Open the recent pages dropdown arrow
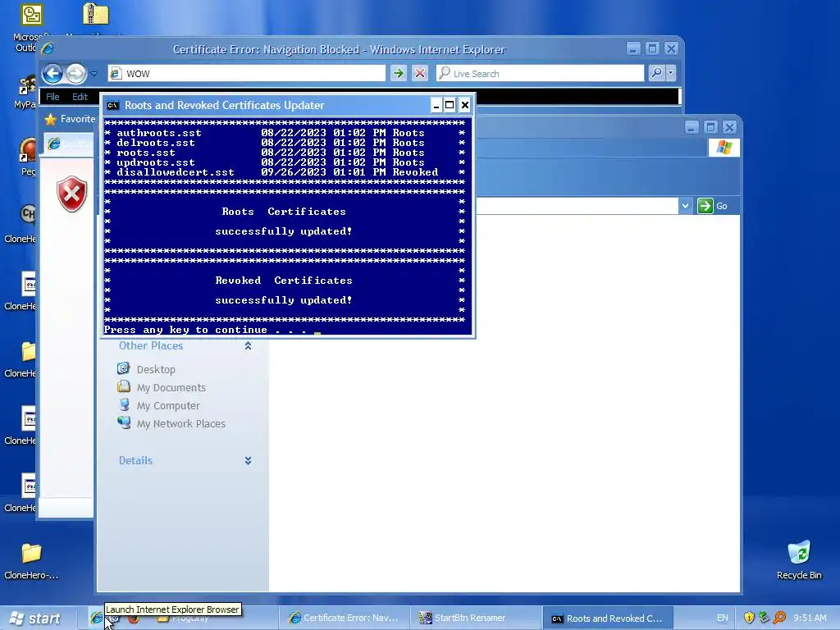The image size is (840, 630). pyautogui.click(x=94, y=73)
